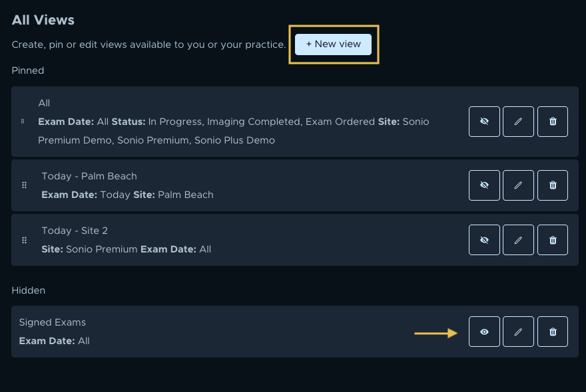The image size is (586, 392).
Task: Edit the Today - Palm Beach view
Action: tap(518, 185)
